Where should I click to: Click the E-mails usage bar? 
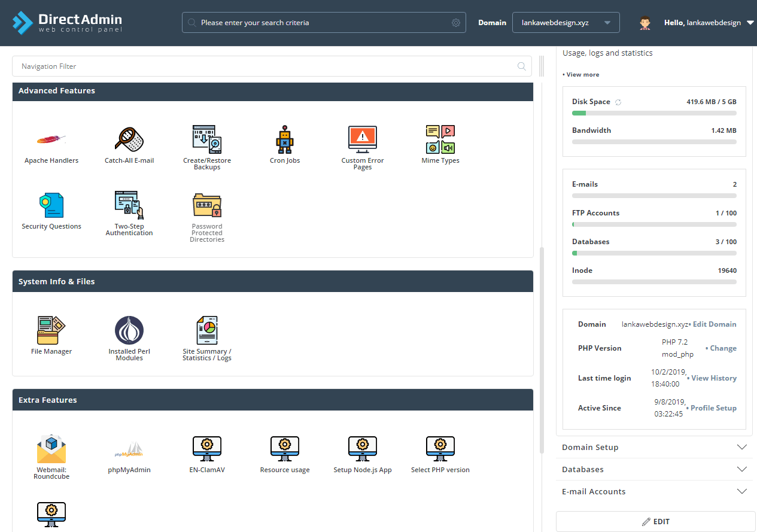(654, 196)
